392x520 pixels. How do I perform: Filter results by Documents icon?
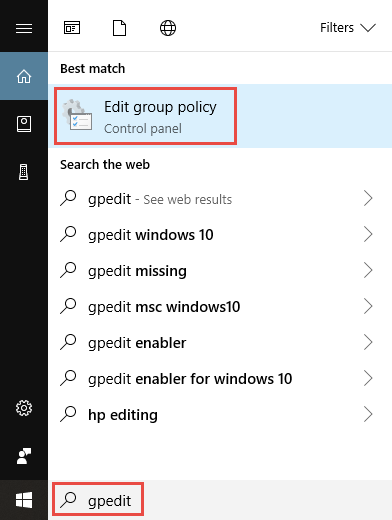click(x=120, y=28)
